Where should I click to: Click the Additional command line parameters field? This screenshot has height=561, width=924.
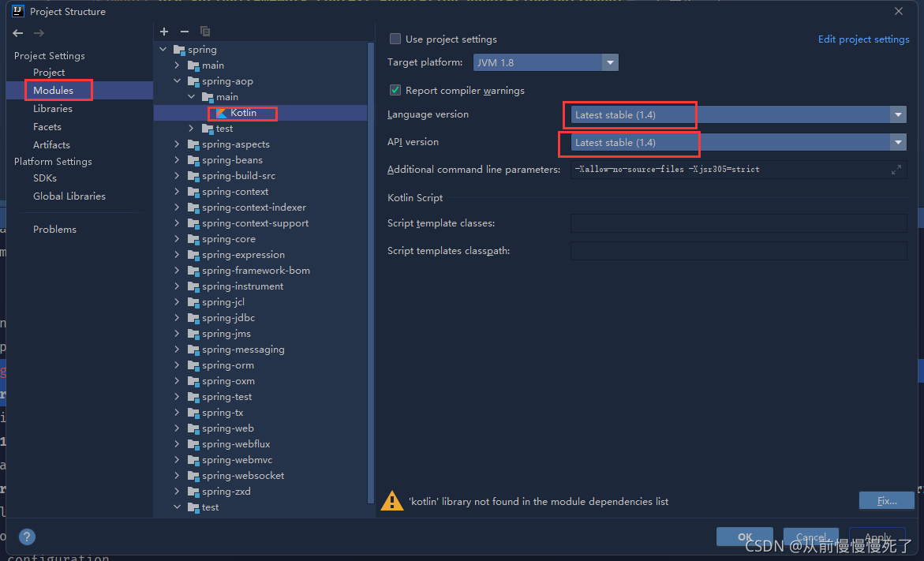point(739,170)
